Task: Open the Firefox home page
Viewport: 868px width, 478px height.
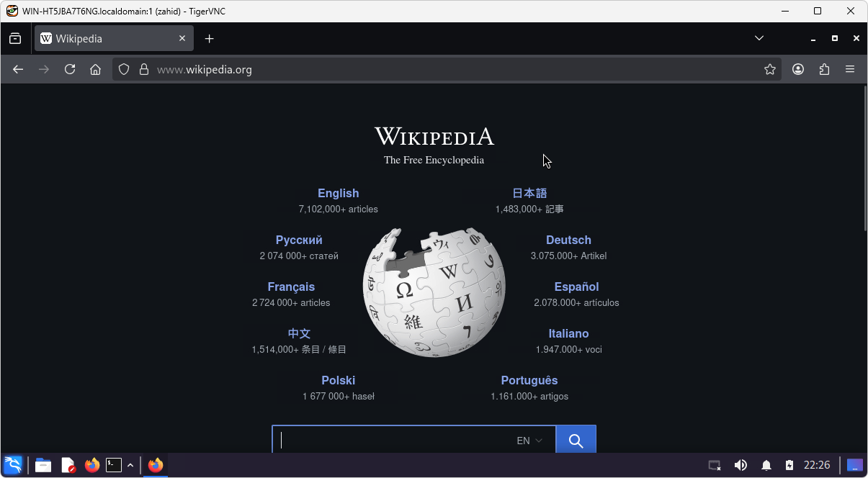Action: (96, 69)
